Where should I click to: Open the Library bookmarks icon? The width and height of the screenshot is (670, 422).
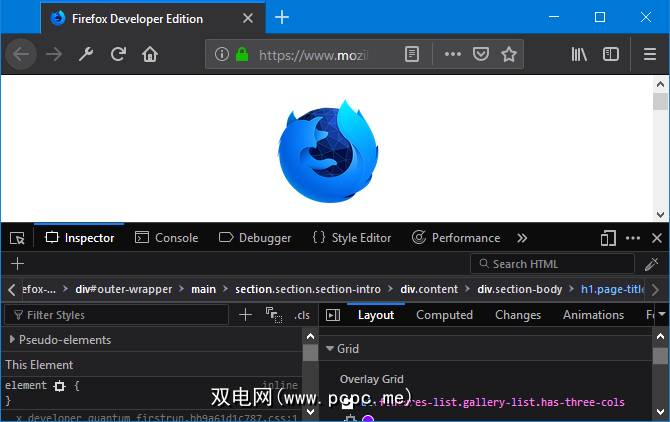pyautogui.click(x=579, y=54)
